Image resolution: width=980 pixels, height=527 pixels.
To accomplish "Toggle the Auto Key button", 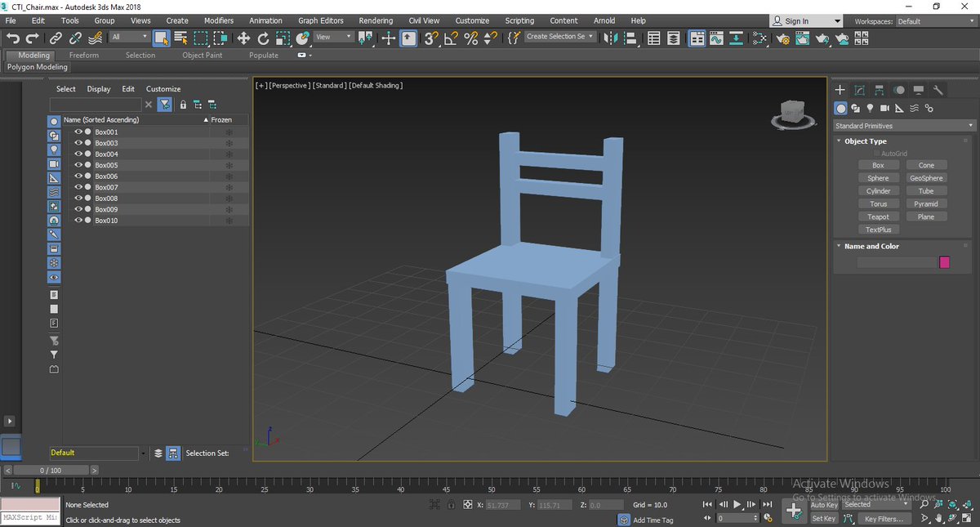I will (x=824, y=505).
